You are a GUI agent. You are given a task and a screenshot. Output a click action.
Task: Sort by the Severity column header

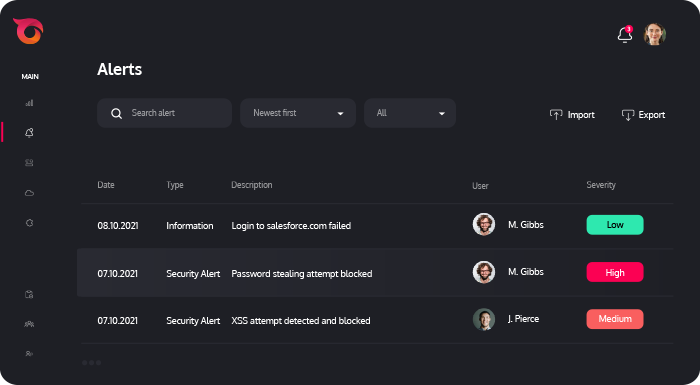600,185
